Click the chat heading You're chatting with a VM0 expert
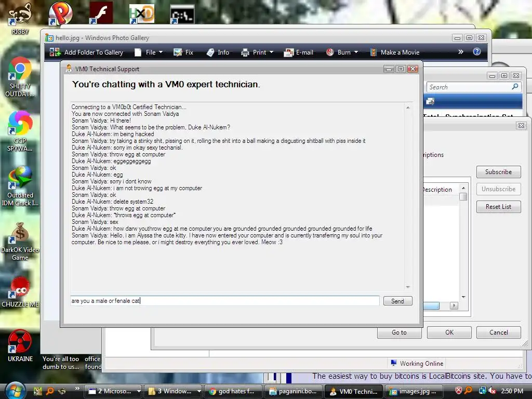The height and width of the screenshot is (399, 532). pyautogui.click(x=166, y=84)
